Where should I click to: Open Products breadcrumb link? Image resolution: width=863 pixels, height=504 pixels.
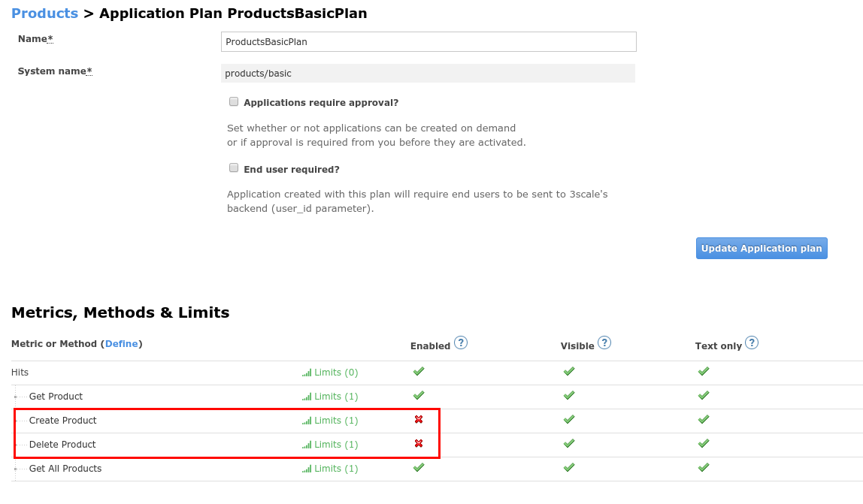coord(44,14)
